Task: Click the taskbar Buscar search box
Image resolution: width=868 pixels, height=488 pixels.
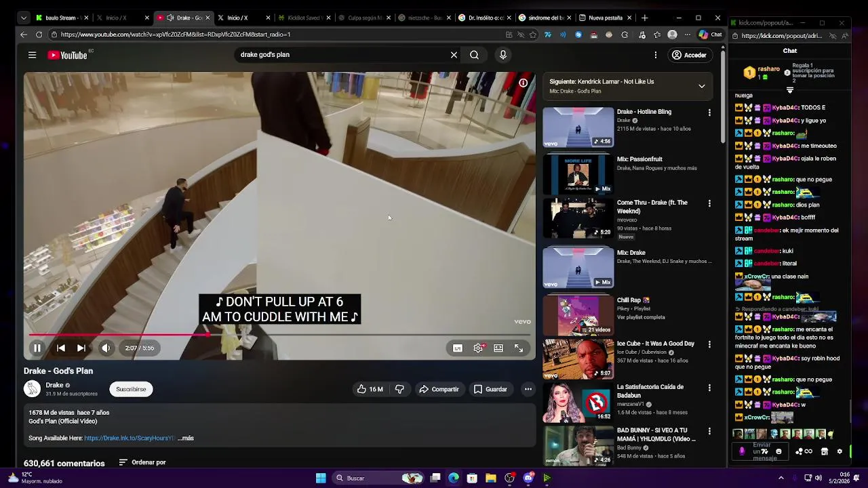Action: pos(378,478)
